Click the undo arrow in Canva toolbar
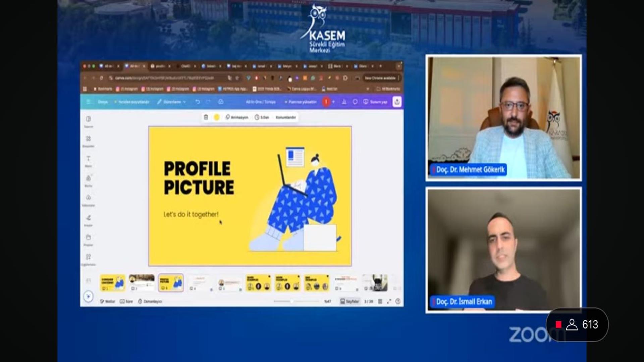 tap(198, 102)
